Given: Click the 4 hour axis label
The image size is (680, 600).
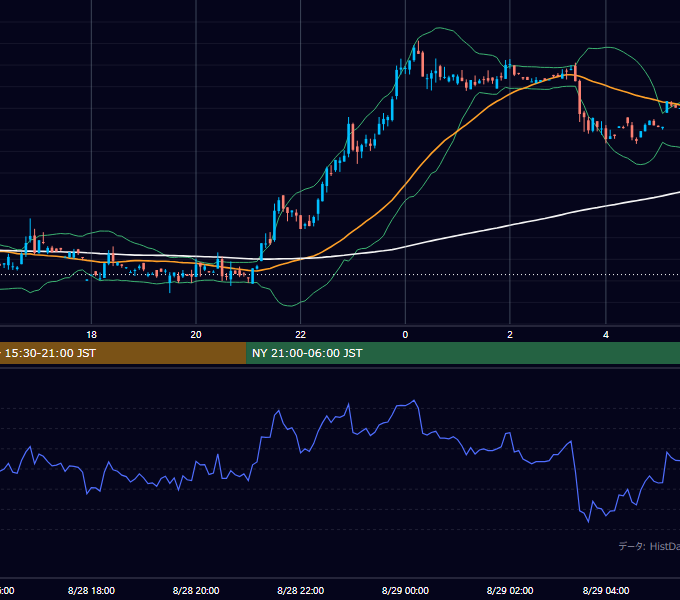Looking at the screenshot, I should pyautogui.click(x=606, y=335).
